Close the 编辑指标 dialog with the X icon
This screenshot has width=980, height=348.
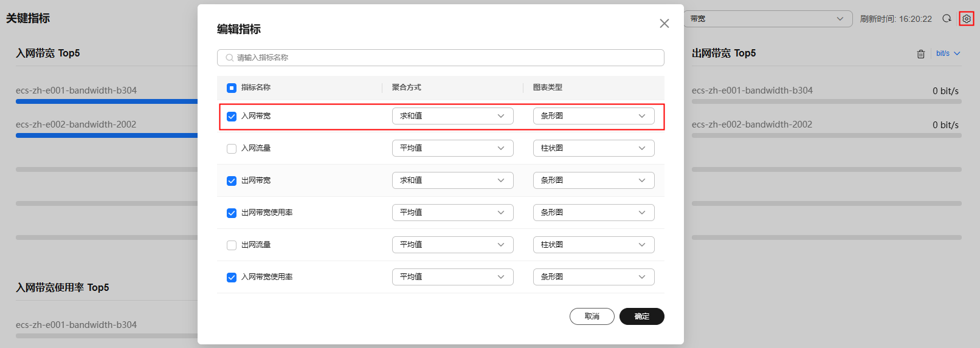point(664,23)
